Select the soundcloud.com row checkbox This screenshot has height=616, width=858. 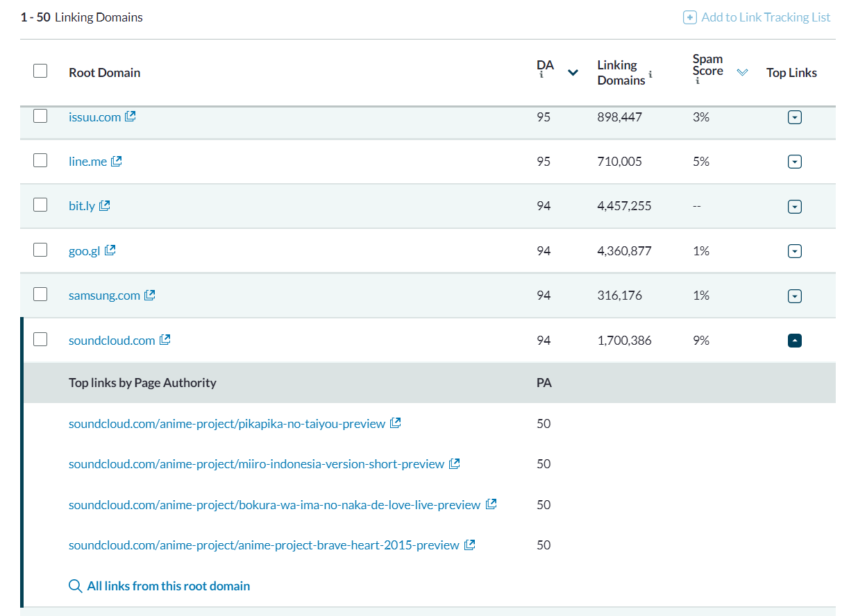(40, 339)
